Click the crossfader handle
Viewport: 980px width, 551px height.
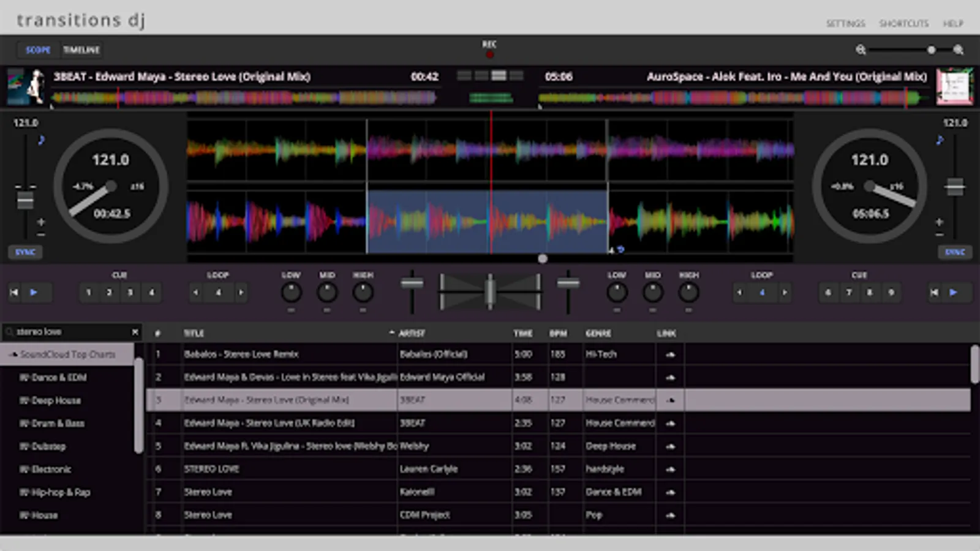[x=489, y=291]
